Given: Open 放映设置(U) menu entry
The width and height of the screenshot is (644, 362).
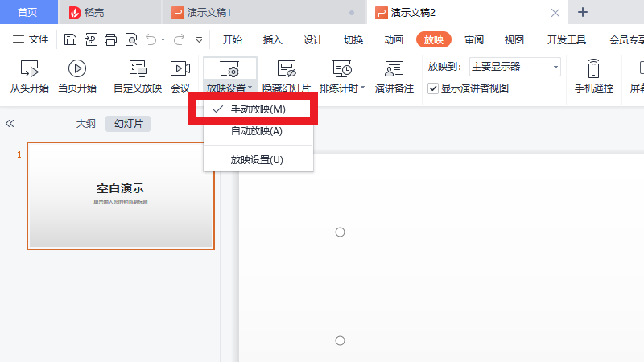Looking at the screenshot, I should pyautogui.click(x=256, y=160).
